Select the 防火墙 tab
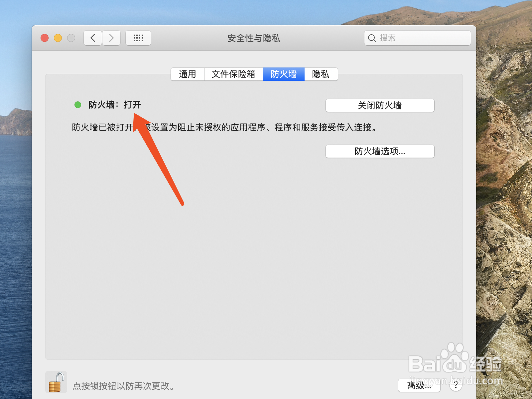Screen dimensions: 532x399 [284, 74]
